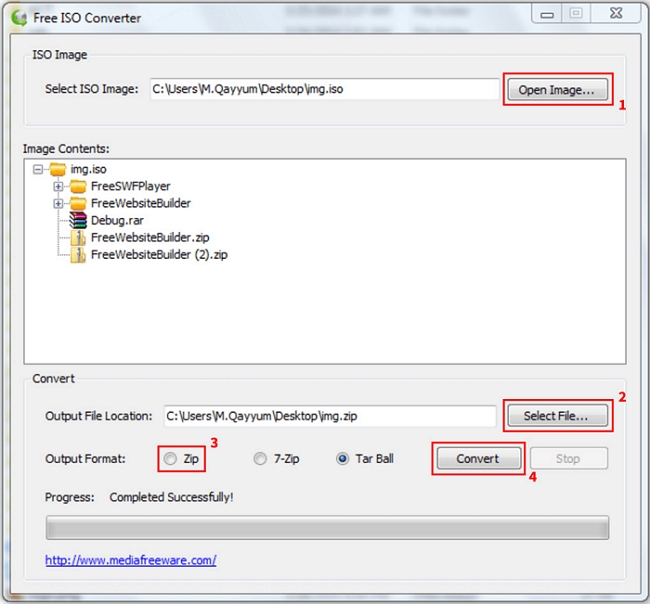Click the Free ISO Converter title bar icon
Screen dimensions: 650x604
[16, 17]
